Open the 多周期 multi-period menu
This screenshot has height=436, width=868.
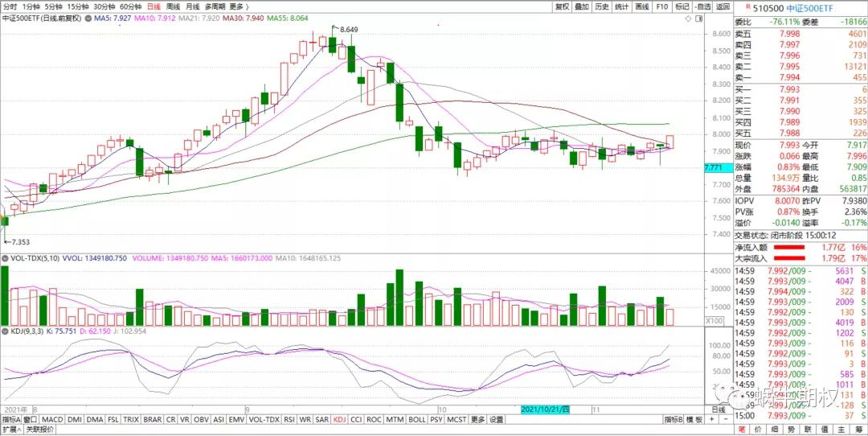pos(213,6)
